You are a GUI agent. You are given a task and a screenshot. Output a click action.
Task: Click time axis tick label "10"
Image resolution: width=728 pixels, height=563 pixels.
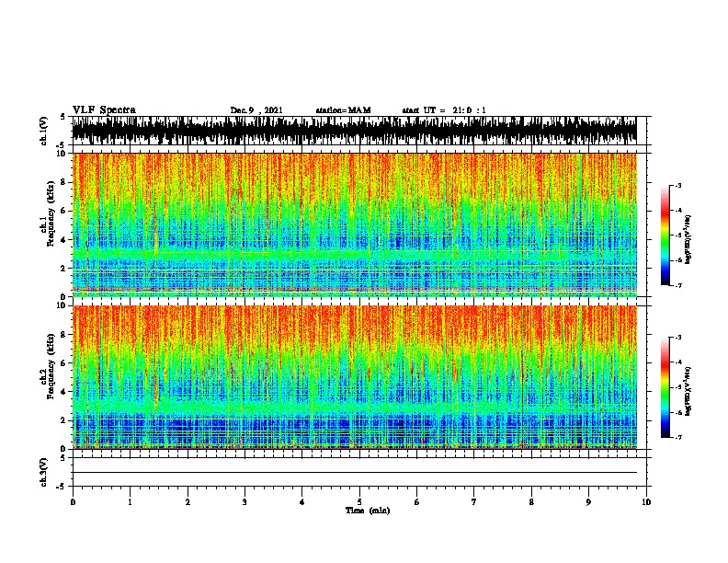(x=646, y=502)
